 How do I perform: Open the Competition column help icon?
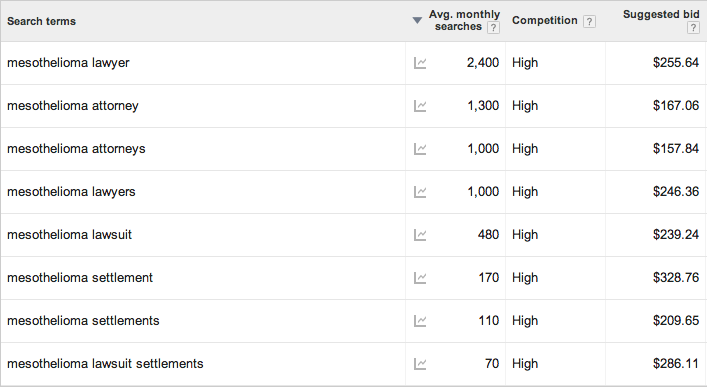589,21
